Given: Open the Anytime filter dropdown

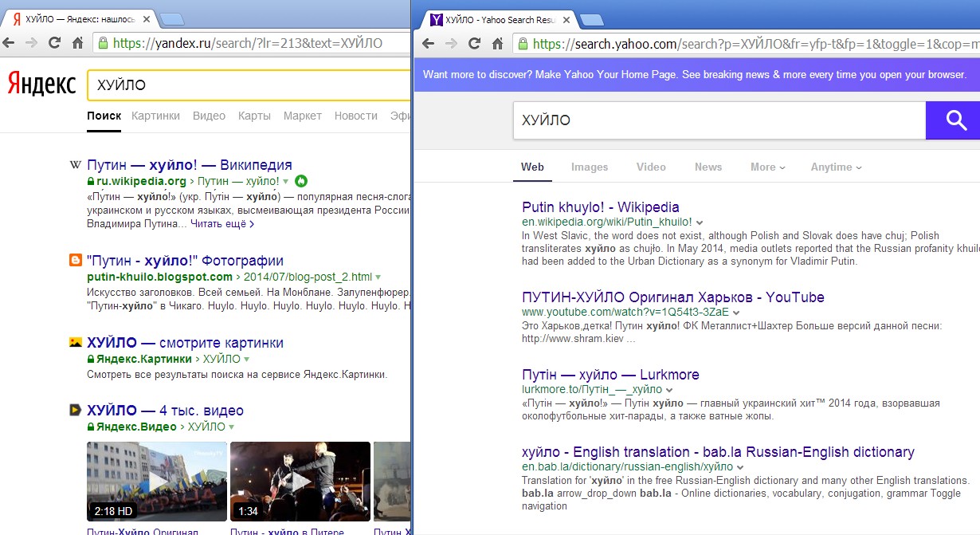Looking at the screenshot, I should [836, 167].
